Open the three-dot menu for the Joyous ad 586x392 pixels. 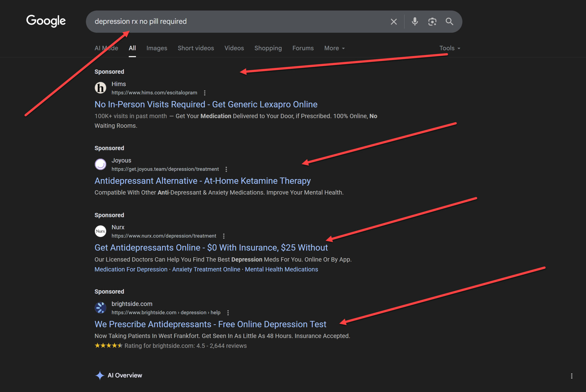226,169
